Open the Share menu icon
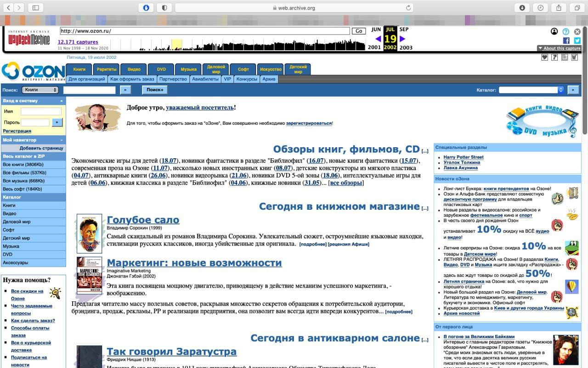This screenshot has height=368, width=588. pyautogui.click(x=559, y=8)
